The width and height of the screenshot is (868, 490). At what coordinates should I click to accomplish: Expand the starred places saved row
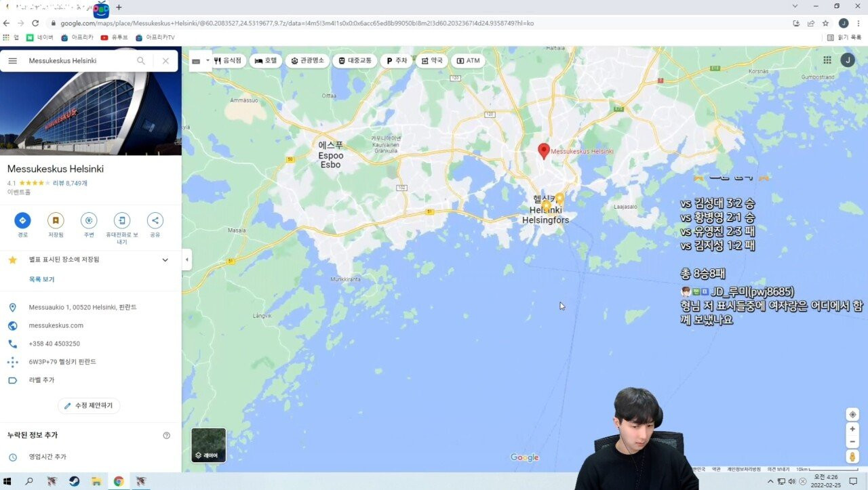pyautogui.click(x=91, y=260)
